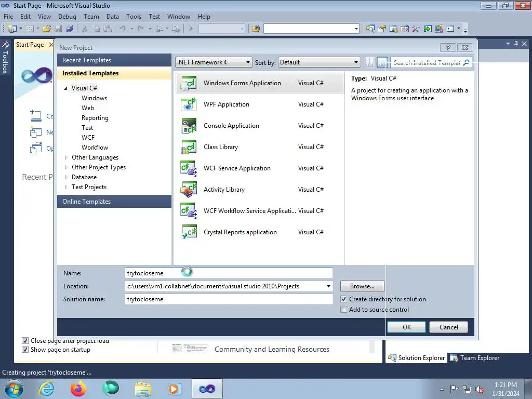Click the Find in Files toolbar icon
The height and width of the screenshot is (399, 532).
(x=256, y=29)
